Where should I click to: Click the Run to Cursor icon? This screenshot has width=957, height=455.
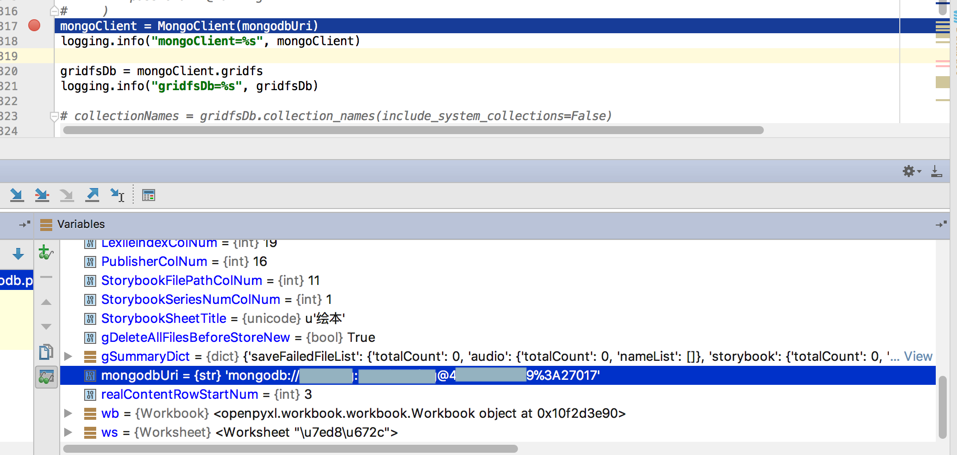tap(117, 195)
